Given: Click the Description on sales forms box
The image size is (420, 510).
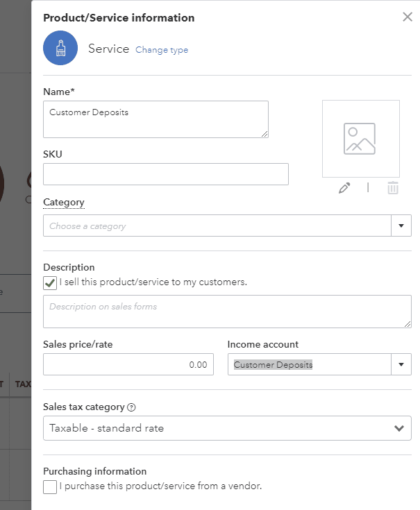Looking at the screenshot, I should (x=228, y=312).
